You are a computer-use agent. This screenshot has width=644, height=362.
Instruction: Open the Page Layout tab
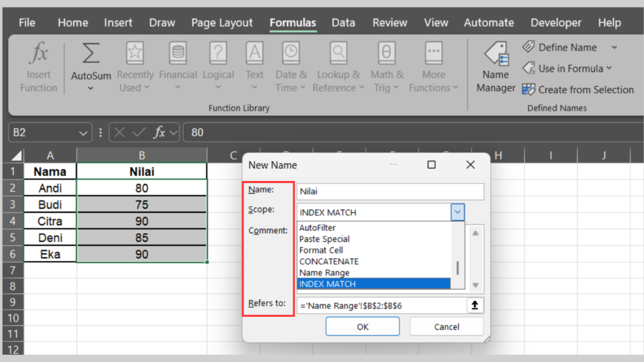pyautogui.click(x=222, y=23)
